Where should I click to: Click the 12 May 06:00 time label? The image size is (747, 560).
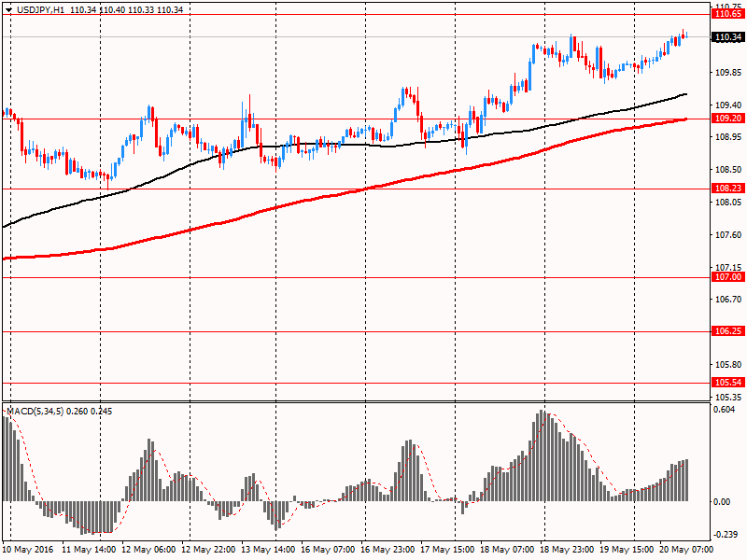click(149, 551)
